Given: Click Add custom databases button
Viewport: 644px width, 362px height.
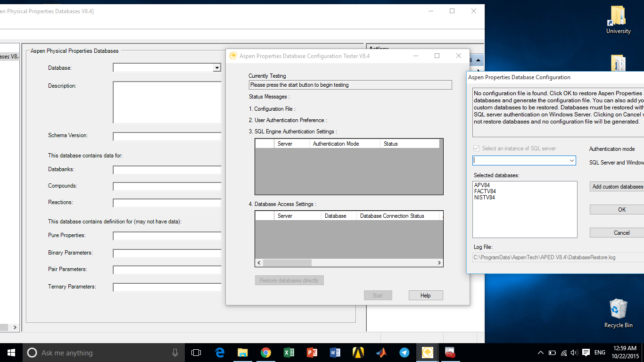Looking at the screenshot, I should point(617,187).
